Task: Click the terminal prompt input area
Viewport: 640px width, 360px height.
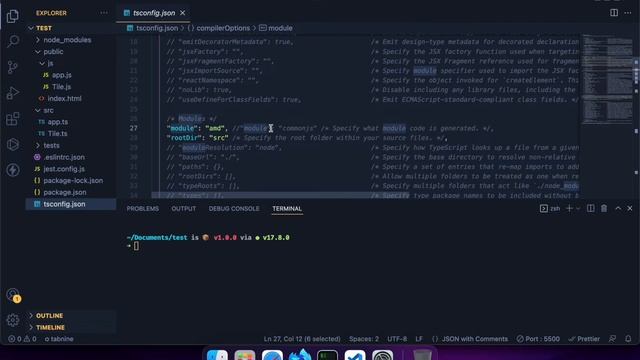Action: coord(136,246)
